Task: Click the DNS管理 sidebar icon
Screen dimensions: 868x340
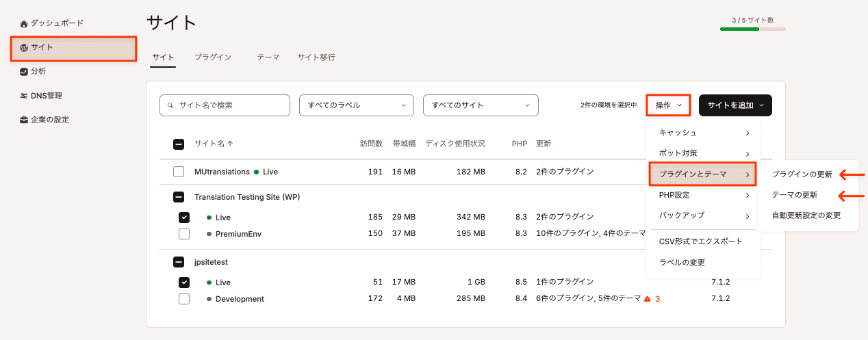Action: click(x=24, y=96)
